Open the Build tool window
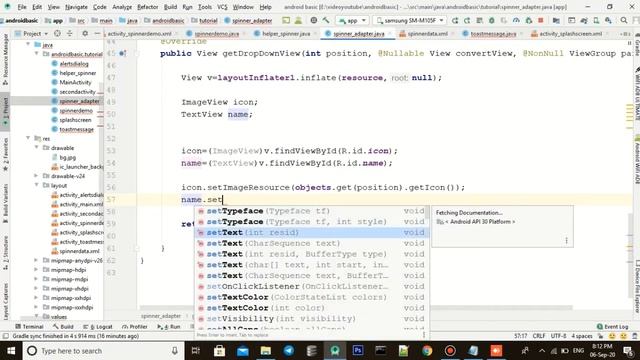This screenshot has height=360, width=640. (x=63, y=327)
